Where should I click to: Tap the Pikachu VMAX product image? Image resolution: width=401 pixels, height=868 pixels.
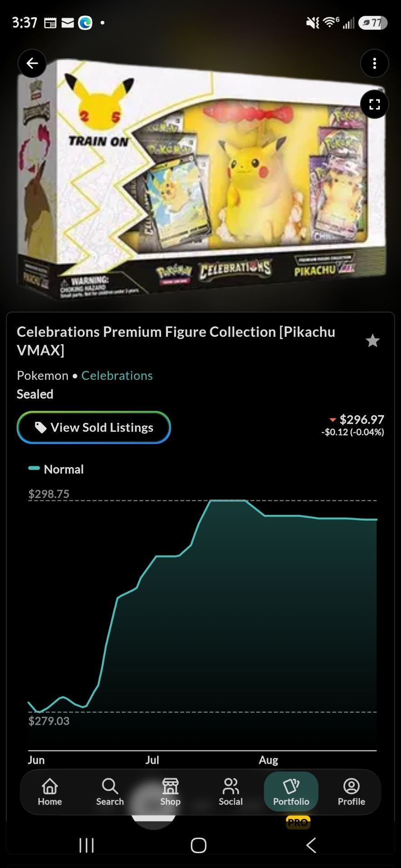201,179
